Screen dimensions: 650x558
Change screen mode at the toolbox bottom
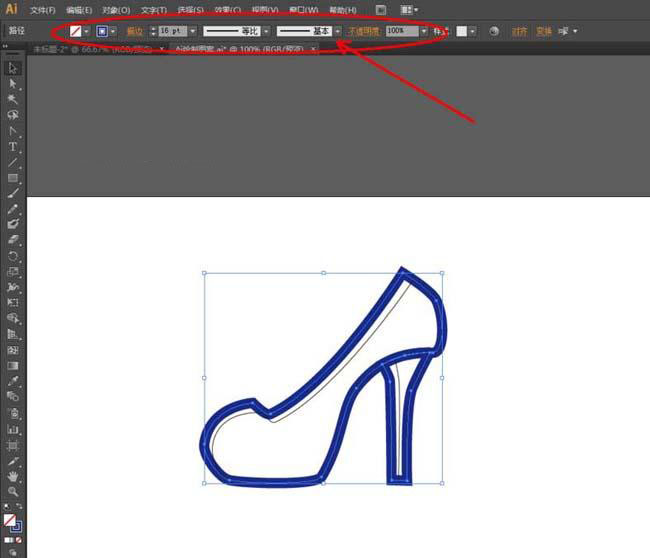[x=12, y=553]
